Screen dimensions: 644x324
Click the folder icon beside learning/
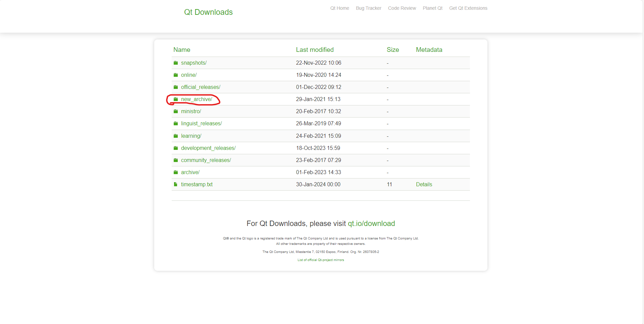176,136
